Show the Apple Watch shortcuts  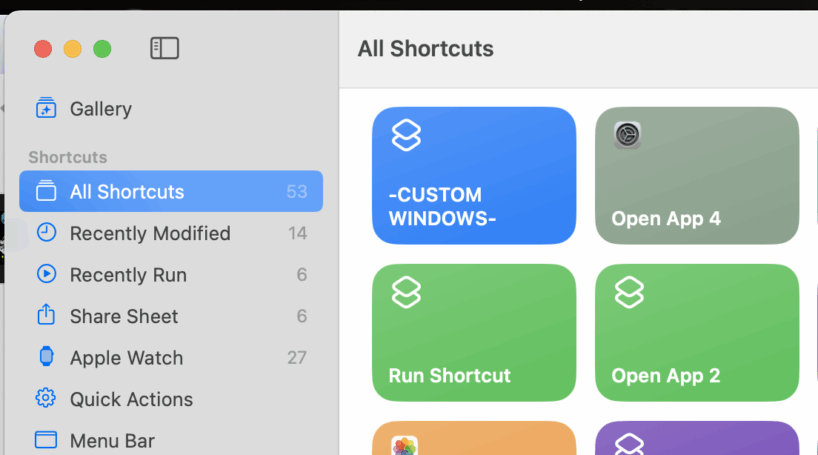(171, 357)
